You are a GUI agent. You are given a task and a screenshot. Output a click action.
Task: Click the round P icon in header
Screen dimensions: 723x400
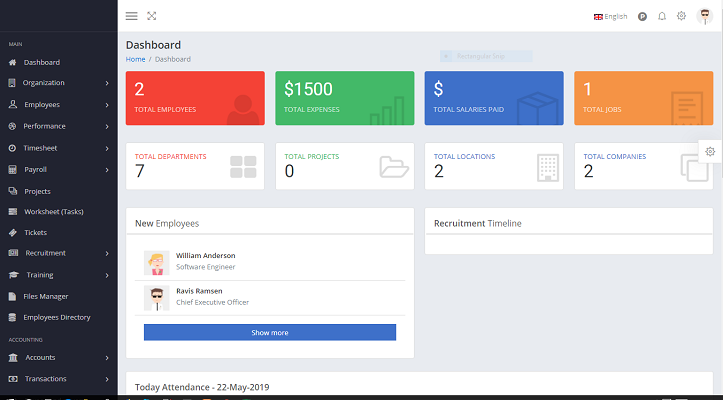point(642,16)
